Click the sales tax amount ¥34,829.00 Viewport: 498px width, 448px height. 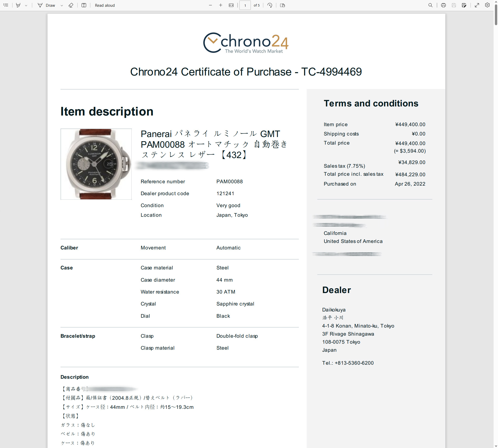(412, 162)
